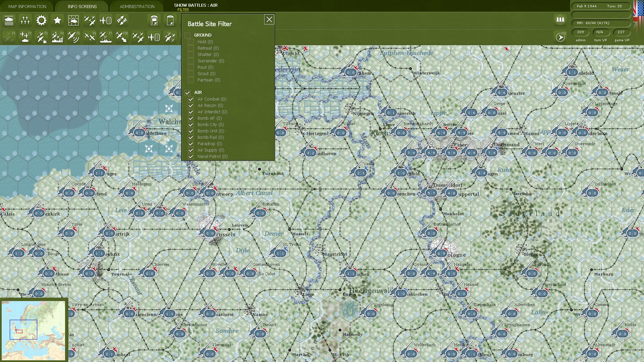Select F2 ground support air mode
644x362 pixels.
(25, 37)
